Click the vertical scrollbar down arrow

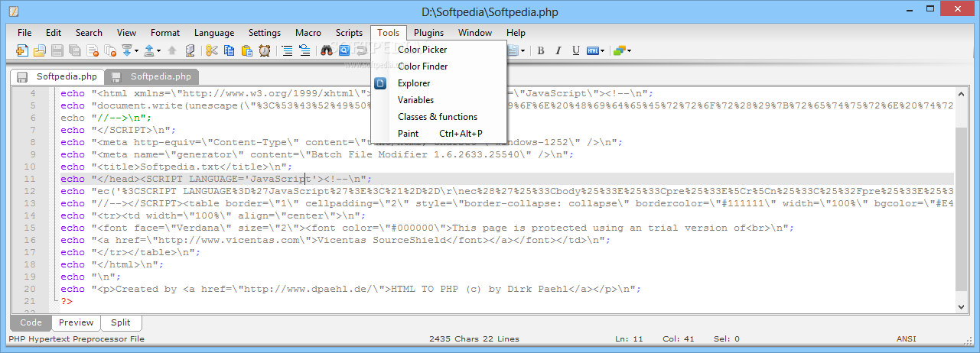tap(962, 306)
